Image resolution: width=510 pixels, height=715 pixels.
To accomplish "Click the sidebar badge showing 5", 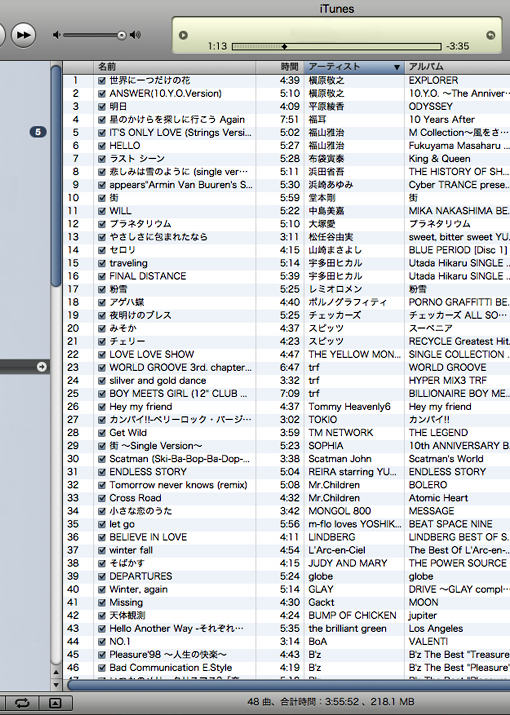I will point(38,132).
